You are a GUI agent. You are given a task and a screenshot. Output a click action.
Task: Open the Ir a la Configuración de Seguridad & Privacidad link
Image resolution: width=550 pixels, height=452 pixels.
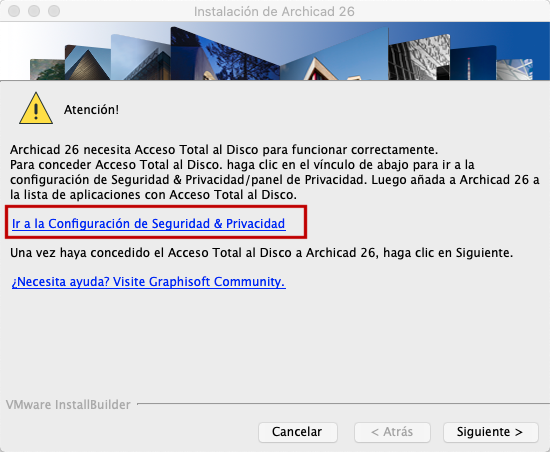149,224
